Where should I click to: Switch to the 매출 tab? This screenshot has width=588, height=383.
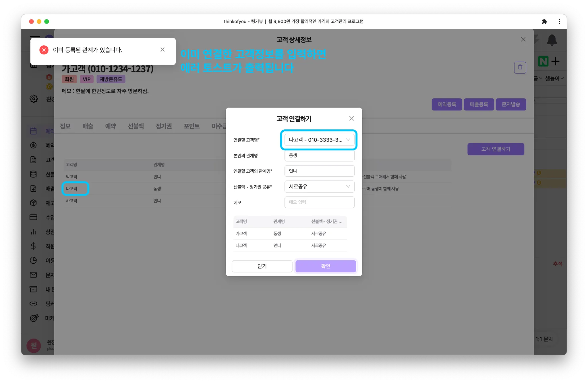coord(88,126)
